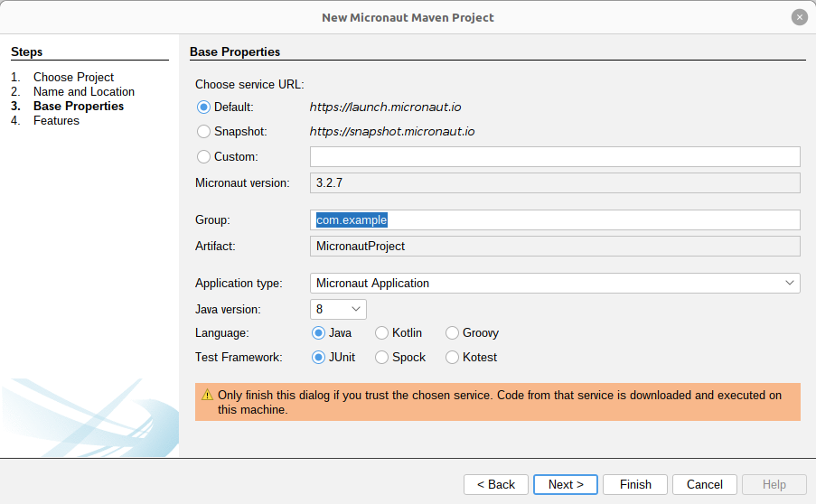The height and width of the screenshot is (504, 816).
Task: Choose the Custom service URL radio button
Action: [x=203, y=156]
